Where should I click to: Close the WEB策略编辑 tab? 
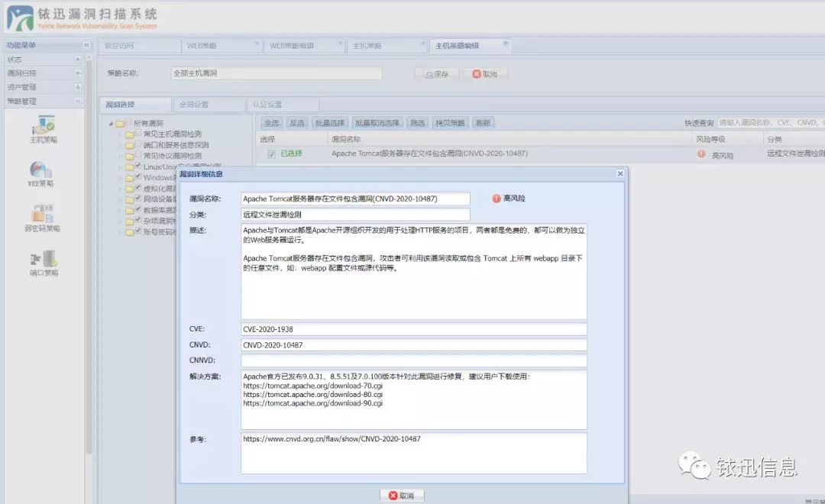click(x=340, y=44)
